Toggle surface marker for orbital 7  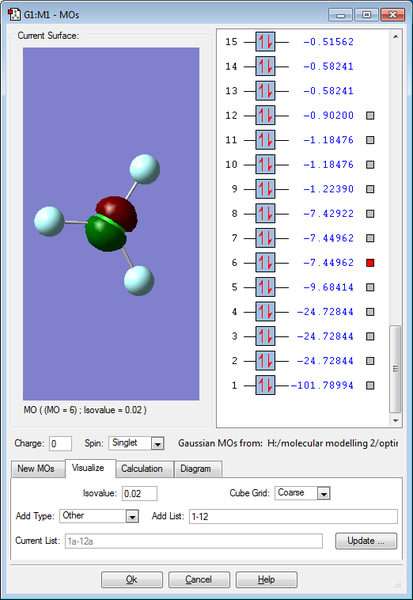tap(370, 238)
